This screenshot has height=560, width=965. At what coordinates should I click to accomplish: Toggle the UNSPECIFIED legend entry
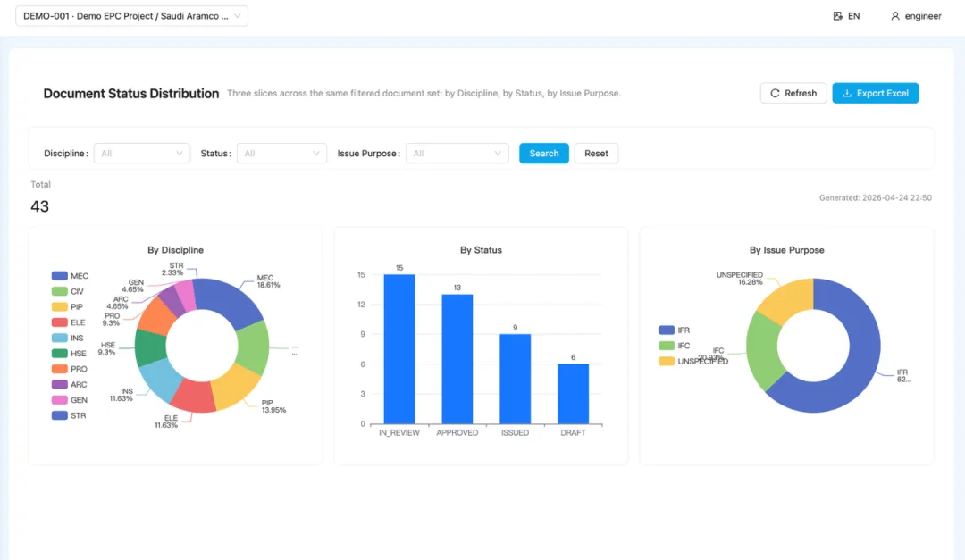coord(693,361)
